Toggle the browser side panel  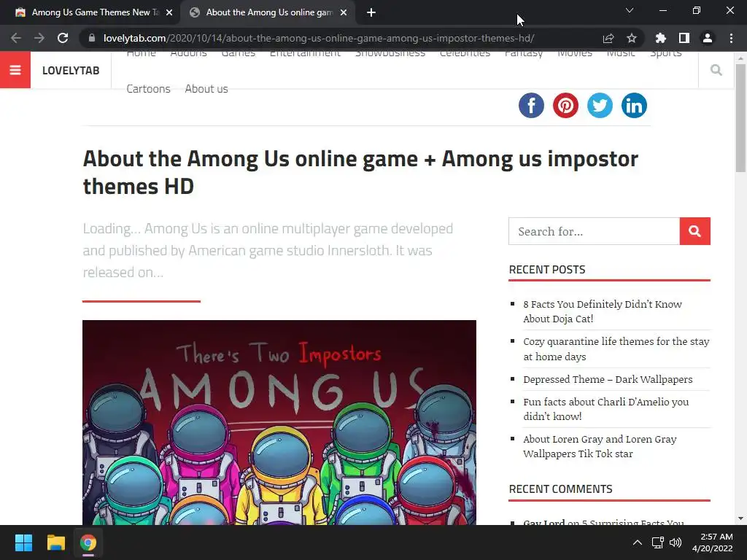pyautogui.click(x=684, y=38)
